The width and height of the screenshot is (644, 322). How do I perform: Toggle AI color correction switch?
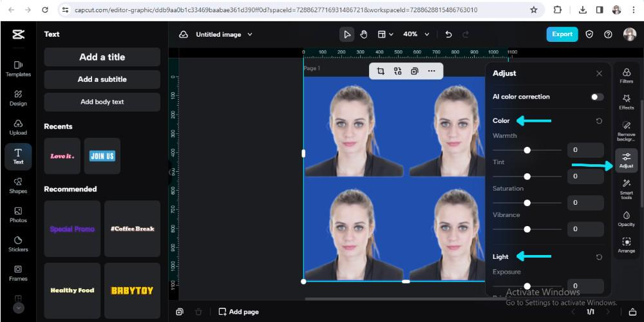[597, 97]
